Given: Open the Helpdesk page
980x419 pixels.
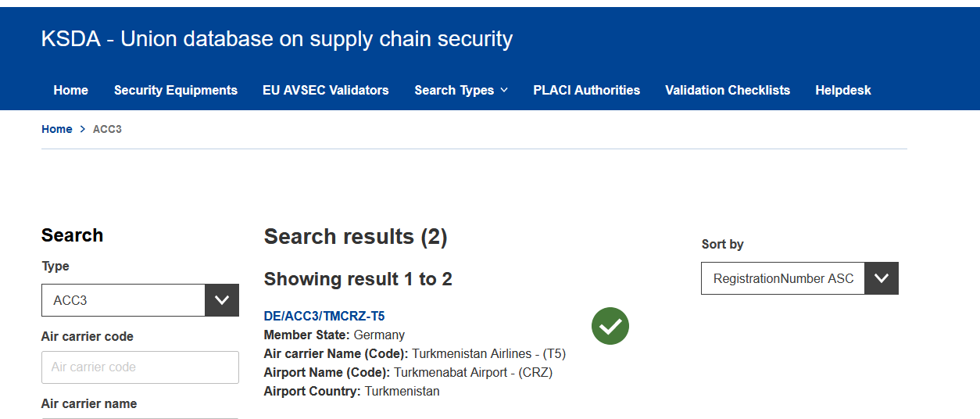Looking at the screenshot, I should 843,90.
